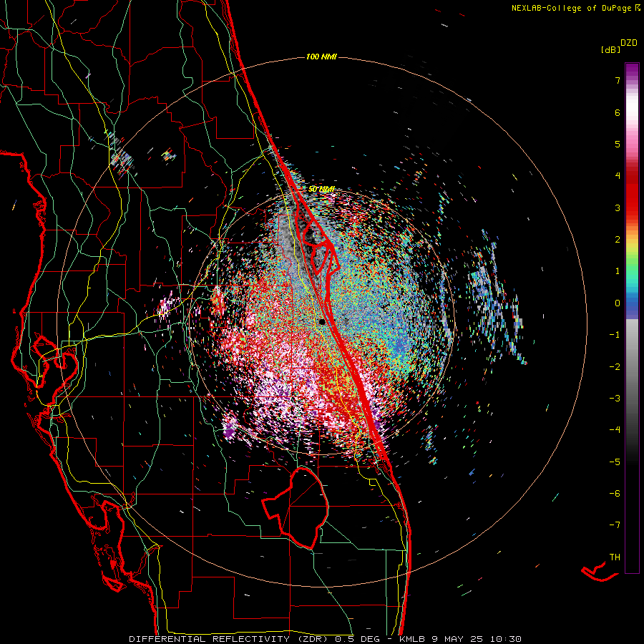Click the 6 value on the color scale
Image resolution: width=644 pixels, height=644 pixels.
coord(618,112)
